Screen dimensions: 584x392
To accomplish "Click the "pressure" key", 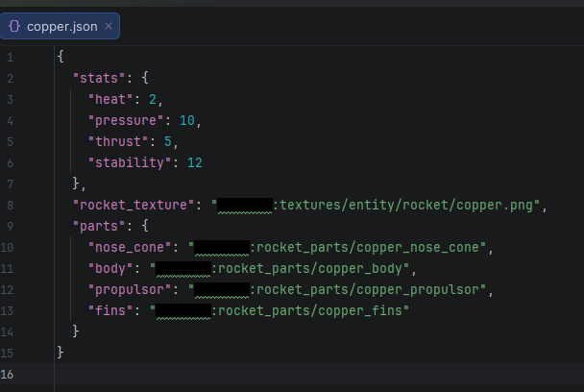I will 126,121.
